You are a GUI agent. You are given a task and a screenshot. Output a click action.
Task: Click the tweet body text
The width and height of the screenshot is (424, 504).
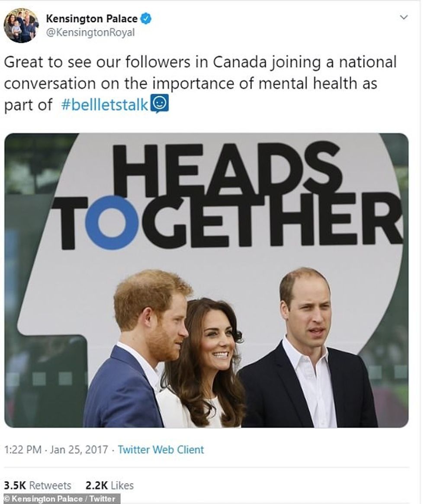(195, 81)
